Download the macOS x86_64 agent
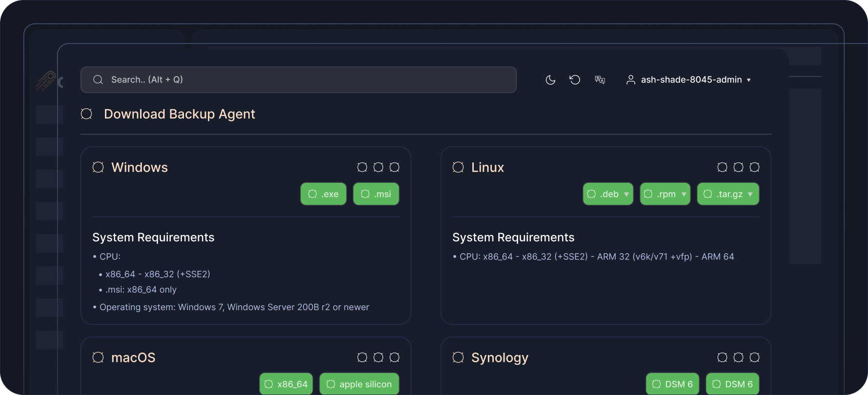 286,384
